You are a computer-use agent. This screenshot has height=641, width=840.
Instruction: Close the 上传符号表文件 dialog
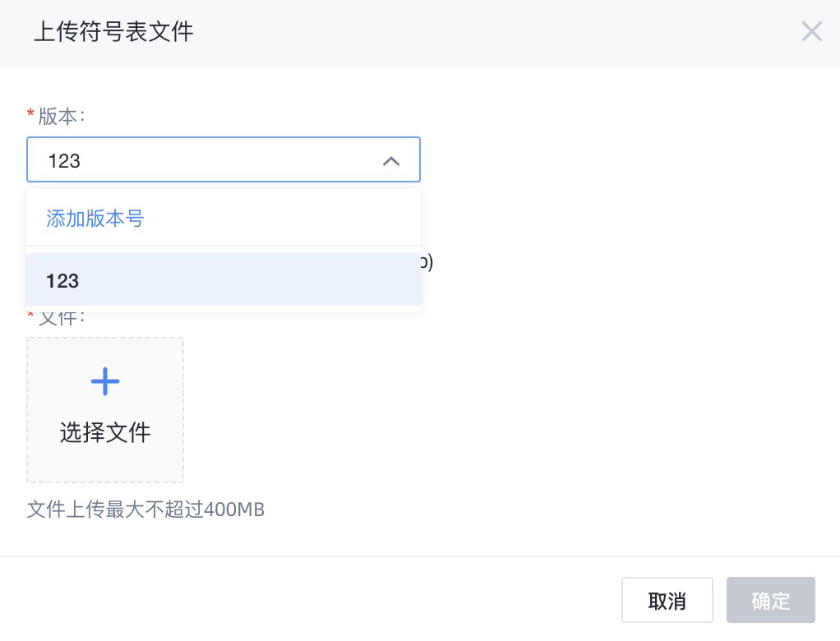[811, 32]
